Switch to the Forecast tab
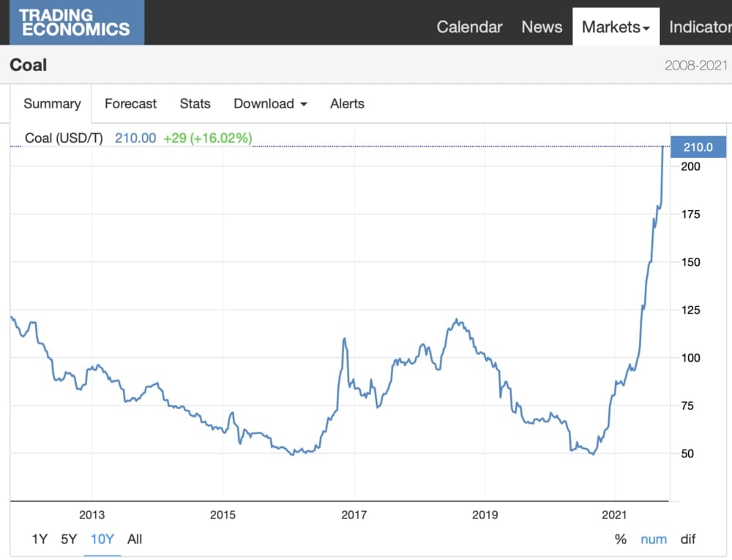This screenshot has height=560, width=732. tap(130, 104)
